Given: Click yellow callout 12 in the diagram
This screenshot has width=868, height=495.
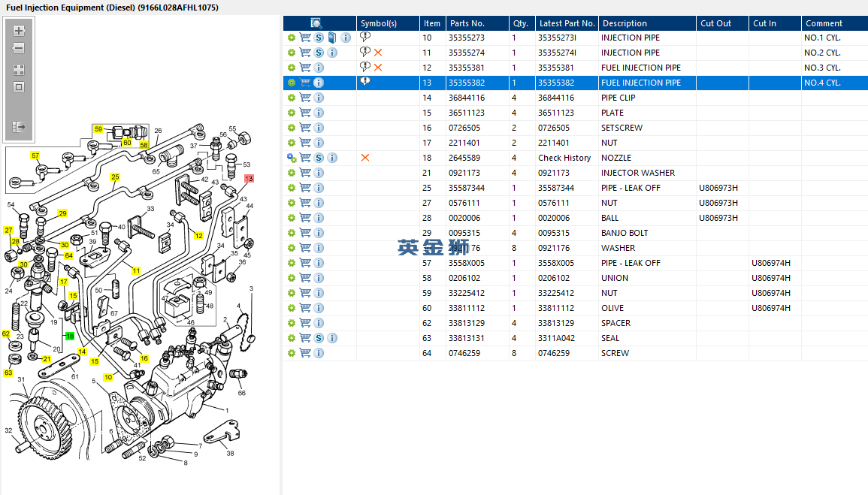Looking at the screenshot, I should pos(198,236).
